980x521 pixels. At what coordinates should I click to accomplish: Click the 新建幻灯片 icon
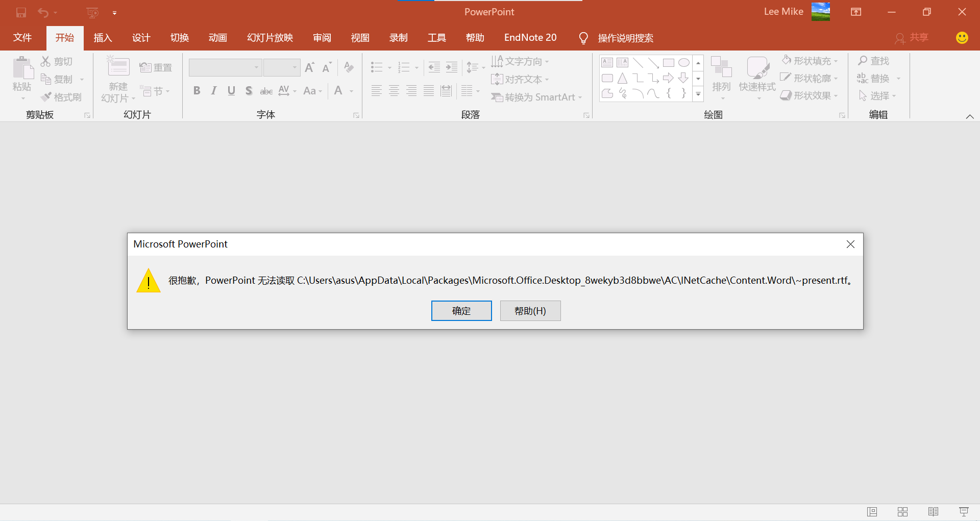point(118,67)
